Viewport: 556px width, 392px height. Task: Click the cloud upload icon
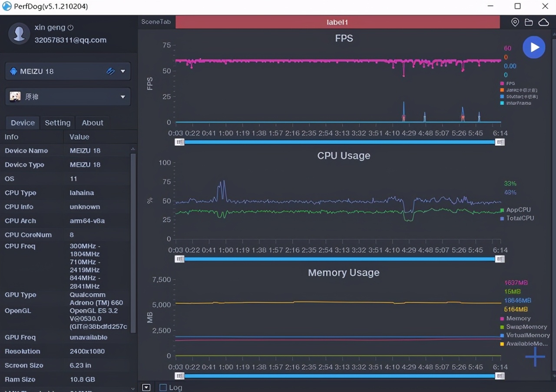tap(543, 22)
